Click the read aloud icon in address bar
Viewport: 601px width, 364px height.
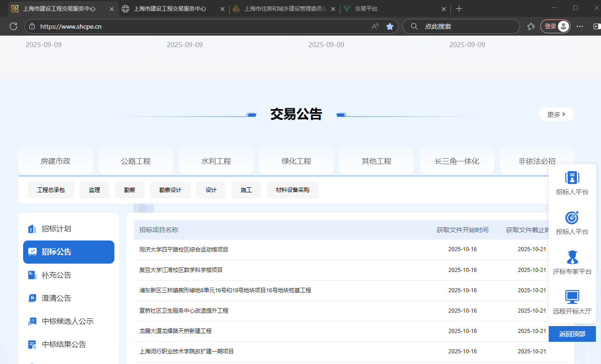(375, 26)
